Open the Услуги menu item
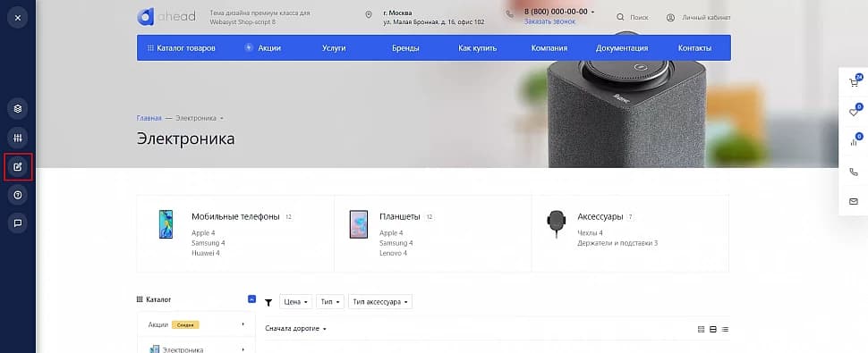The width and height of the screenshot is (868, 353). pyautogui.click(x=334, y=48)
